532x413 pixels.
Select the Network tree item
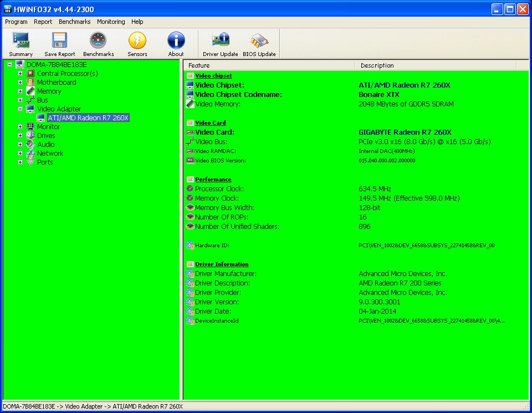pyautogui.click(x=50, y=154)
